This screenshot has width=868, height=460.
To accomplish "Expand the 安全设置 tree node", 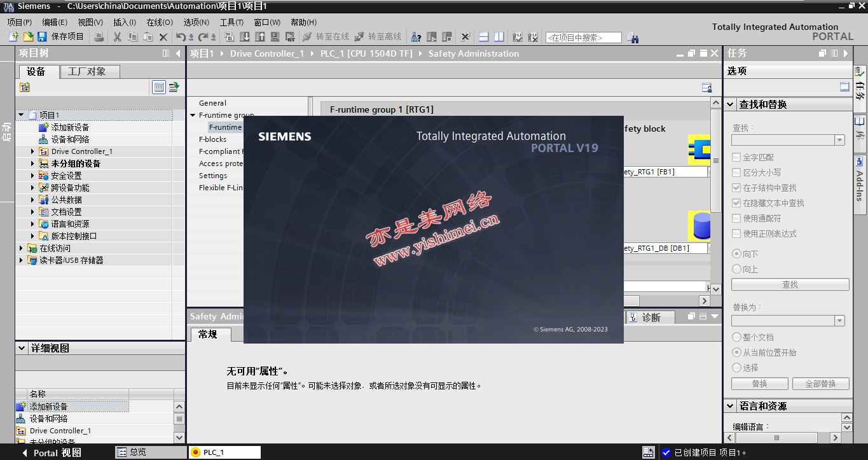I will point(33,176).
